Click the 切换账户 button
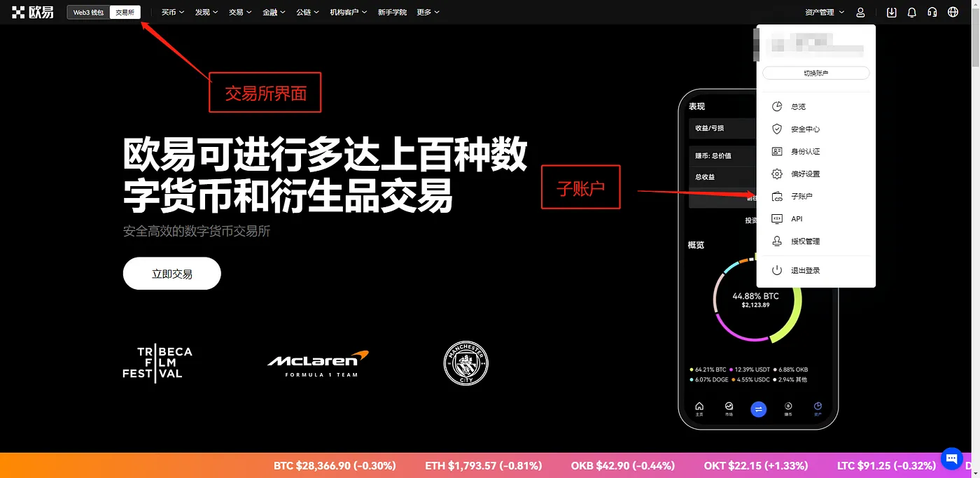 pyautogui.click(x=815, y=73)
